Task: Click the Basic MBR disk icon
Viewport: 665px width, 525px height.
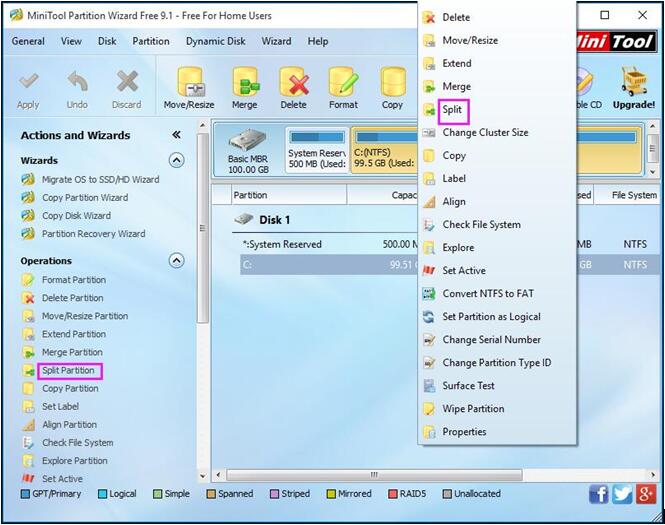Action: click(x=248, y=140)
